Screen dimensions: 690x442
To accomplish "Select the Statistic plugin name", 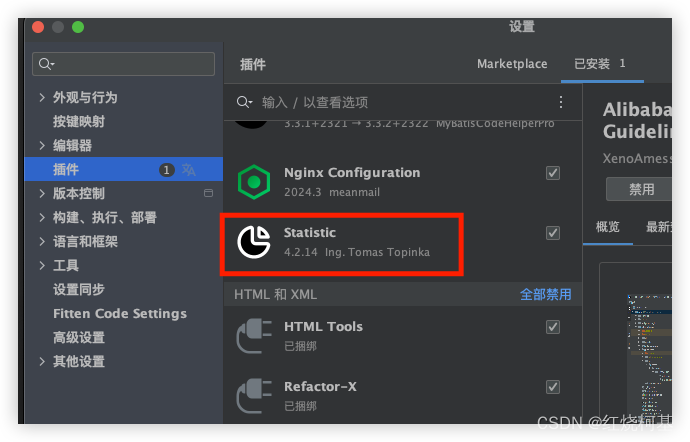I will (x=310, y=232).
